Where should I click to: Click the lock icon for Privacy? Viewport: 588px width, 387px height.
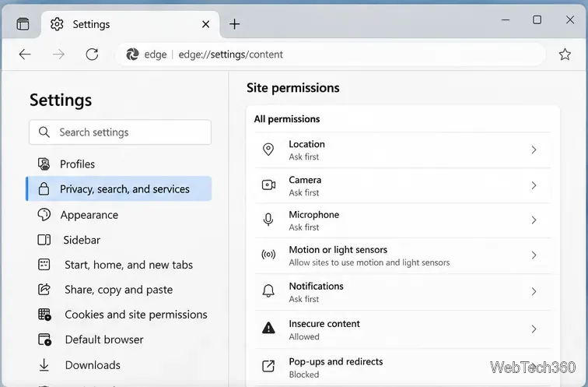click(x=44, y=188)
